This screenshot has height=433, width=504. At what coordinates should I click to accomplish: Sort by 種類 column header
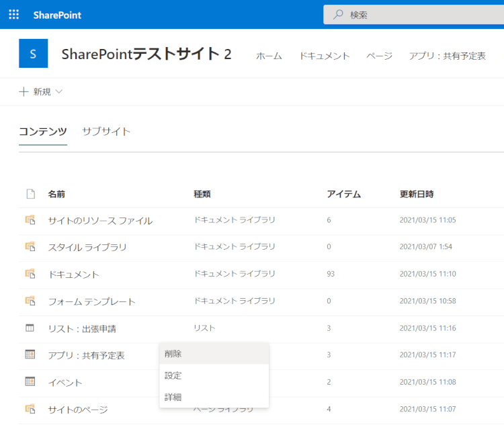(202, 194)
